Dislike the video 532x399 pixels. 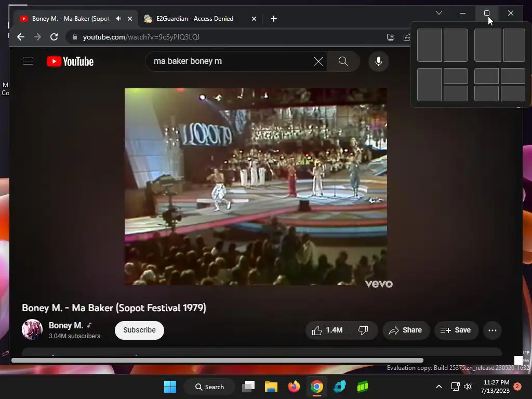[x=363, y=330]
